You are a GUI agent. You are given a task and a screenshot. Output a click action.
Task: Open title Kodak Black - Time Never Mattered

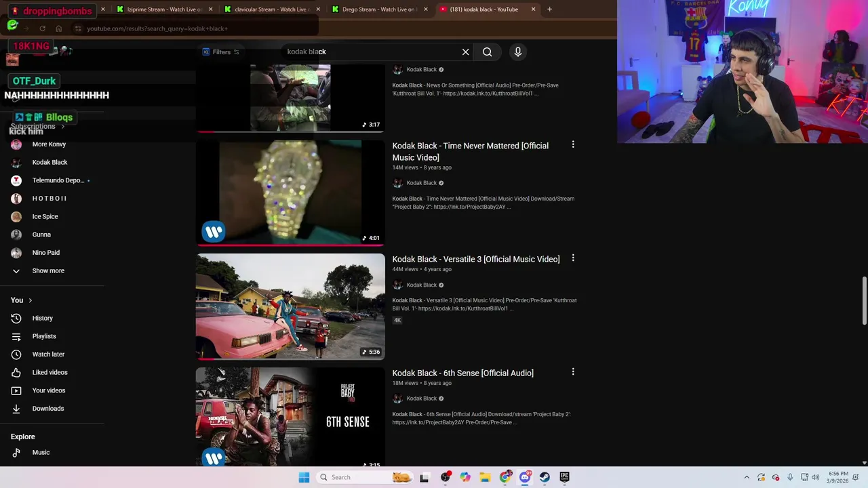(470, 151)
